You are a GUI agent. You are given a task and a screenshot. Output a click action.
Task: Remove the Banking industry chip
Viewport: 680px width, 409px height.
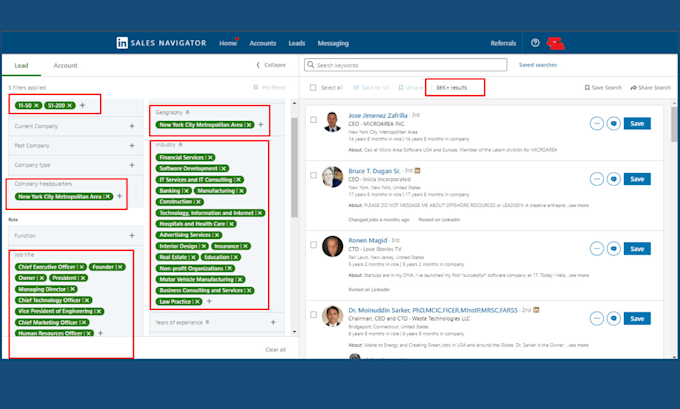[186, 191]
